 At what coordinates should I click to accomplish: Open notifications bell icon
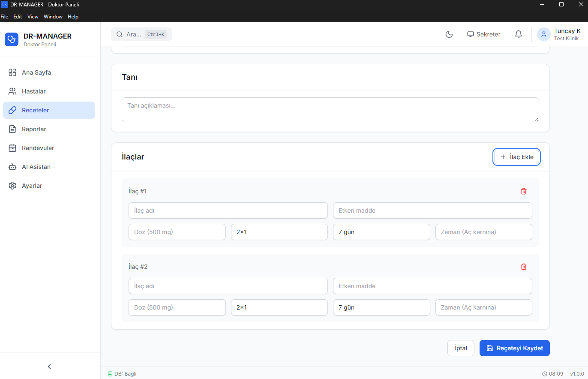click(x=519, y=34)
